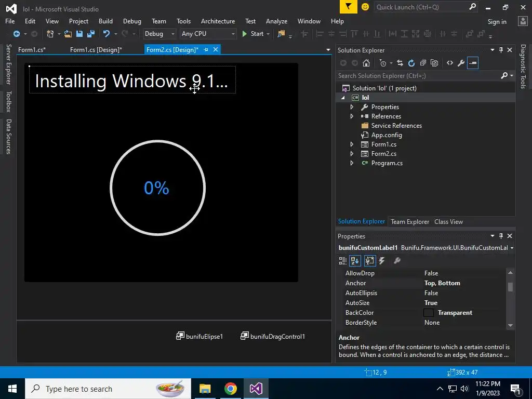Screen dimensions: 532x399
Task: Expand the Form1.cs node
Action: [x=352, y=144]
